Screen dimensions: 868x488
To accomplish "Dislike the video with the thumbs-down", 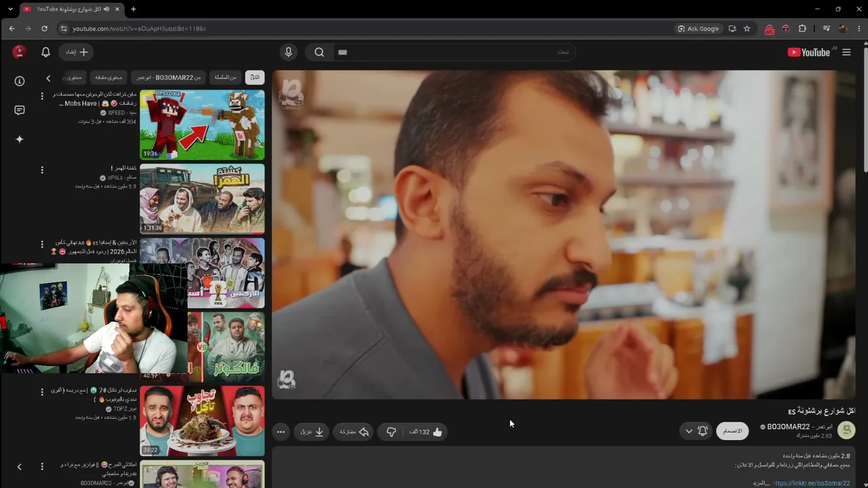I will pyautogui.click(x=391, y=432).
